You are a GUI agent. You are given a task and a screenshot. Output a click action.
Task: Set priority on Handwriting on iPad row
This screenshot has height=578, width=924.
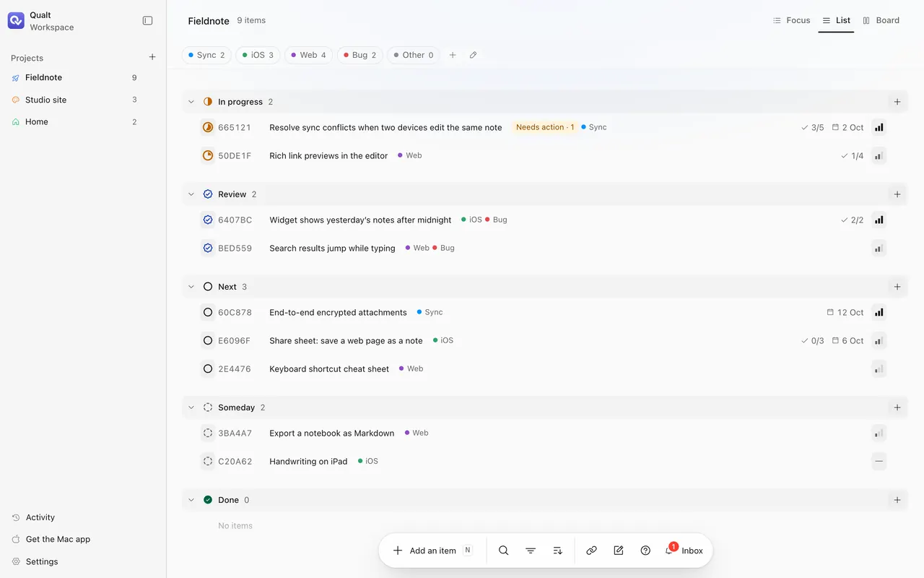click(879, 461)
